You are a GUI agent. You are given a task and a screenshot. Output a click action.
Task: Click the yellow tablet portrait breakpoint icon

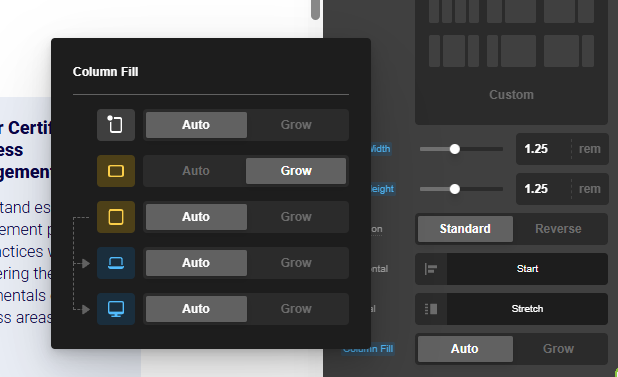(116, 217)
